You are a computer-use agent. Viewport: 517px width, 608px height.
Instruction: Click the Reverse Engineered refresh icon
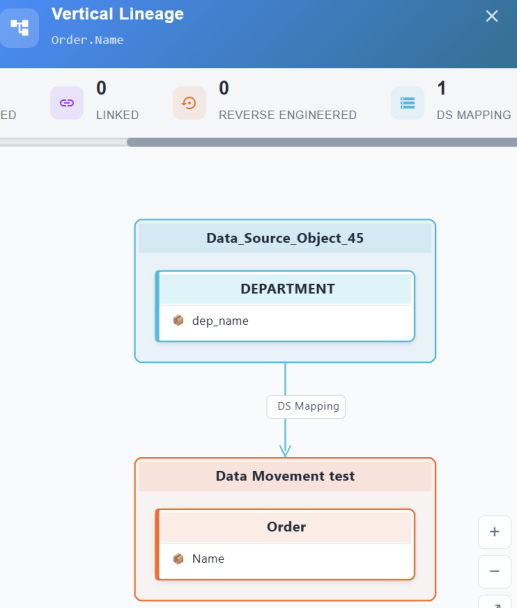click(189, 103)
